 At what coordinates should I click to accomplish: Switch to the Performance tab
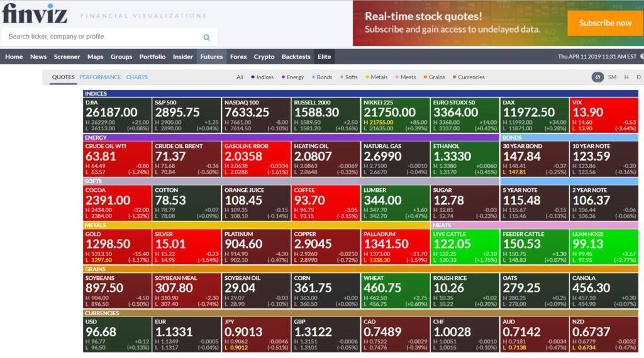(x=100, y=77)
